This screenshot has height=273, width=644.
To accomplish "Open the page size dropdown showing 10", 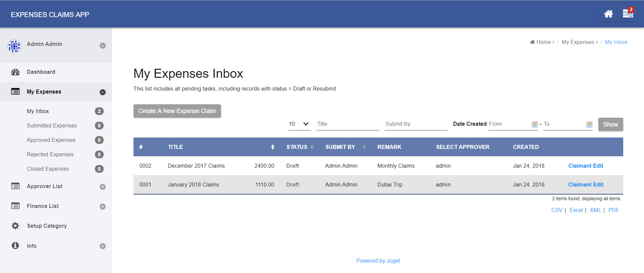I will tap(299, 124).
